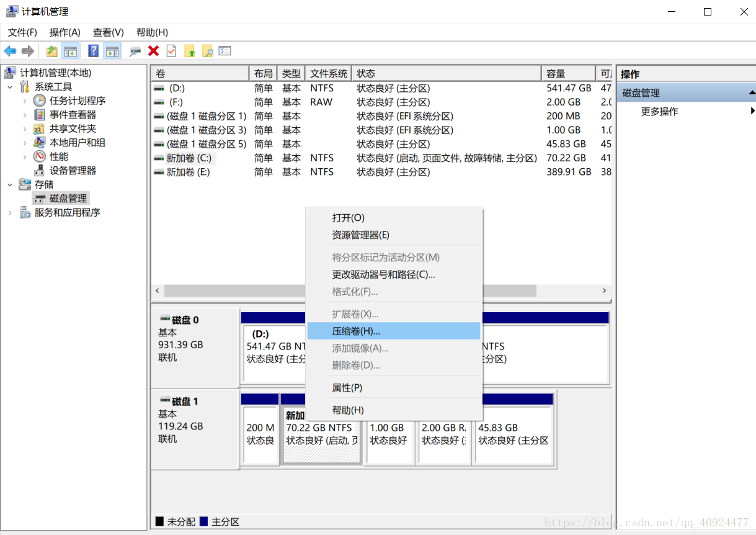This screenshot has height=535, width=756.
Task: Select the (F:) RAW volume row
Action: click(381, 102)
